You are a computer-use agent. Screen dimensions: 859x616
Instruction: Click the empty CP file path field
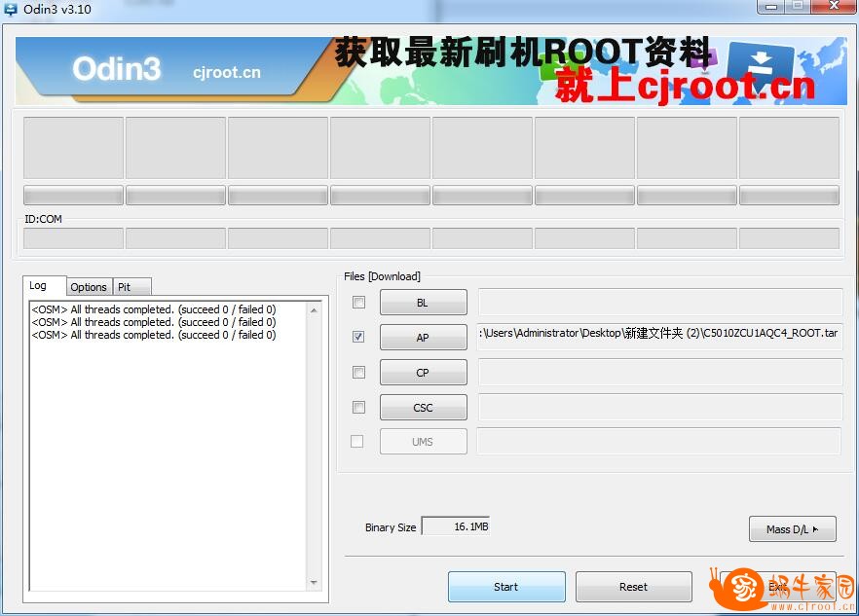660,373
